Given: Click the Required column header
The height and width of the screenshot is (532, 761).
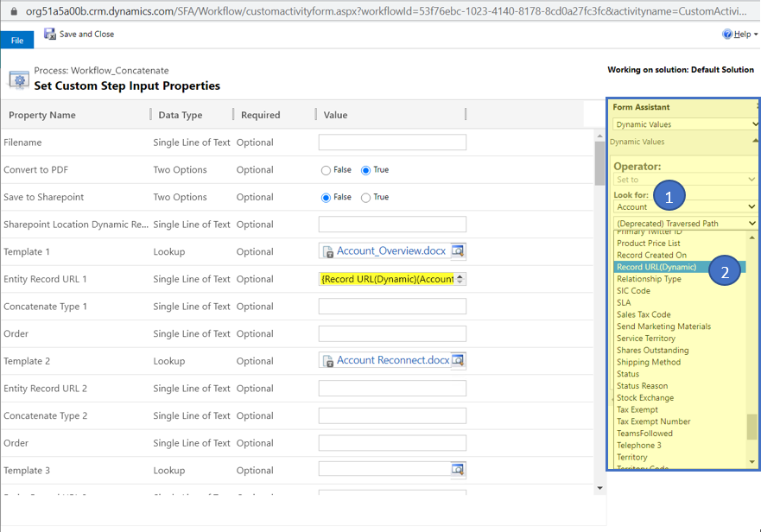Looking at the screenshot, I should (x=261, y=115).
